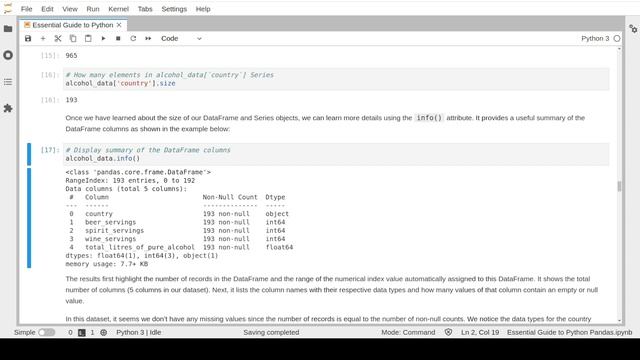
Task: Click the language server globe icon in status bar
Action: [104, 332]
